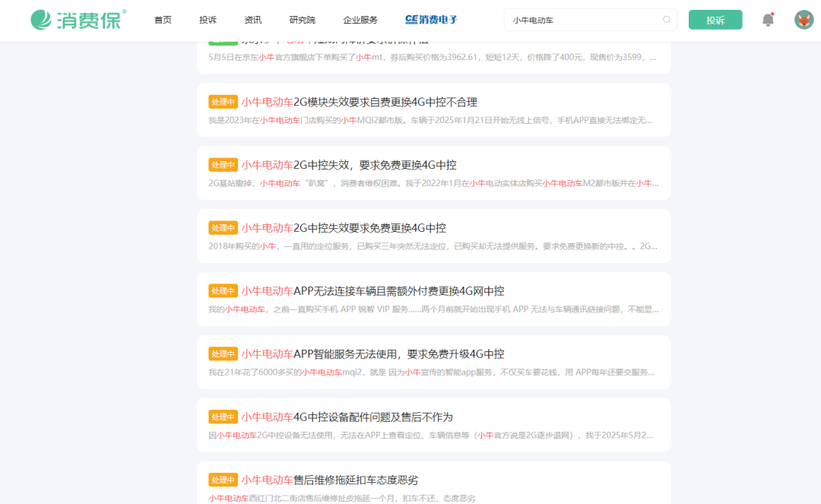This screenshot has height=504, width=821.
Task: Click summary starting 我的小牛电动车，之前一直购买
Action: coord(433,309)
